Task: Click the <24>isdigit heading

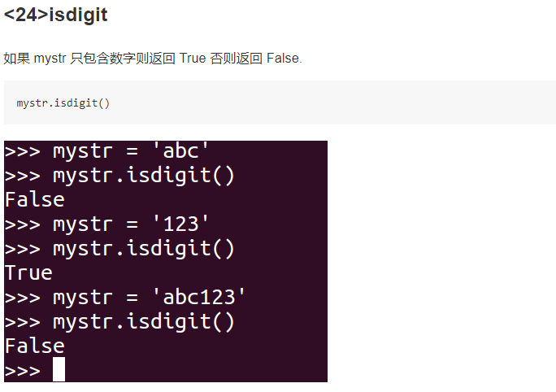Action: click(x=55, y=15)
